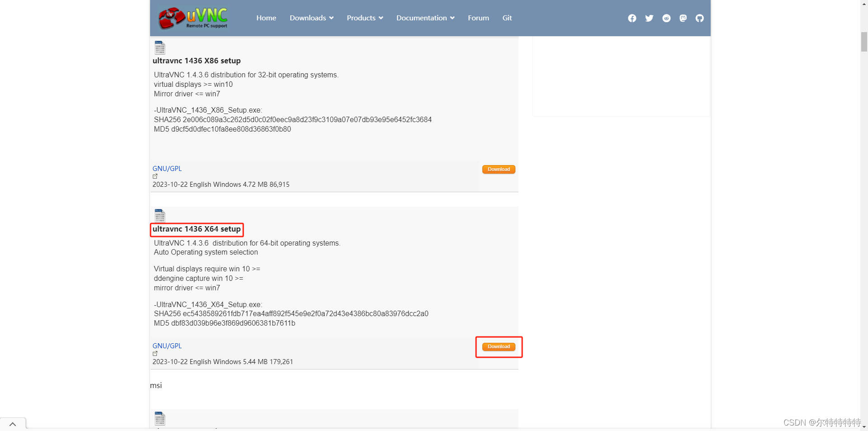Open the Forum menu item
The image size is (868, 431).
[478, 18]
